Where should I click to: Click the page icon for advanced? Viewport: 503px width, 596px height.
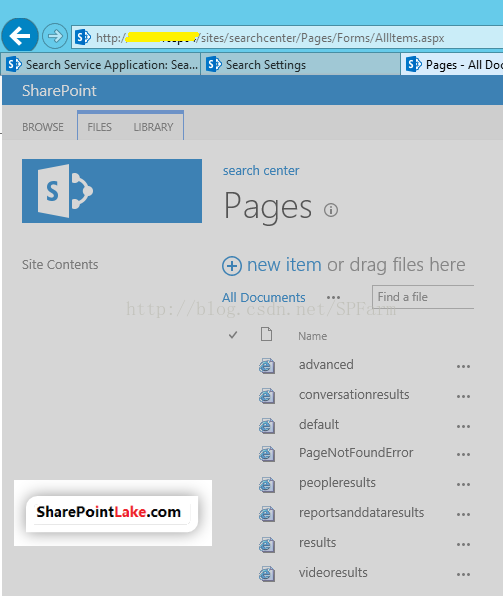pyautogui.click(x=267, y=366)
